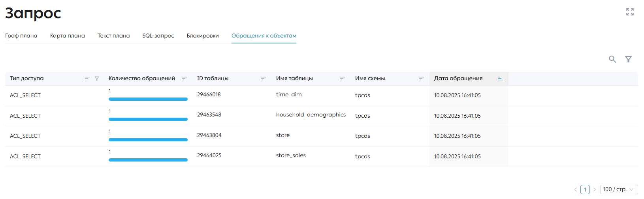The image size is (644, 199).
Task: Click table ID 29466018
Action: (x=209, y=94)
